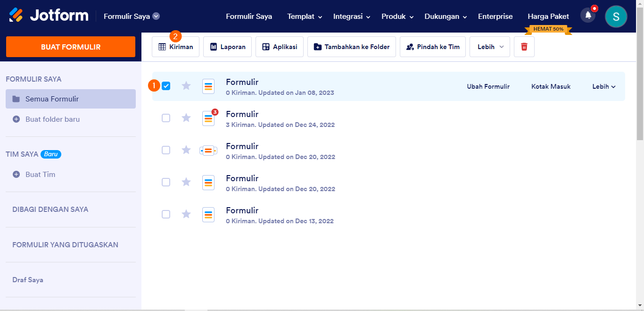Open Harga Paket pricing page
Screen dimensions: 644x311
point(548,17)
